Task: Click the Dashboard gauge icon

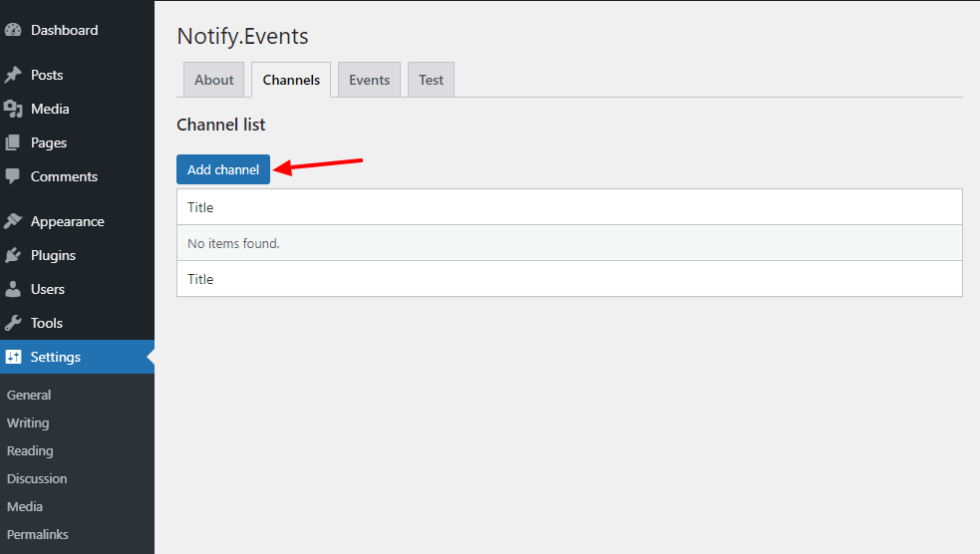Action: 13,30
